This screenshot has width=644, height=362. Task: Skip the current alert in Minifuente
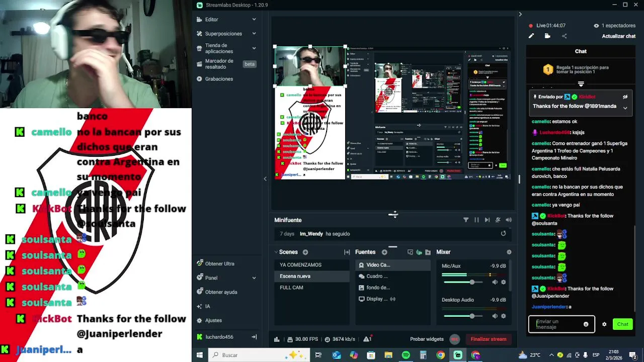(x=487, y=220)
